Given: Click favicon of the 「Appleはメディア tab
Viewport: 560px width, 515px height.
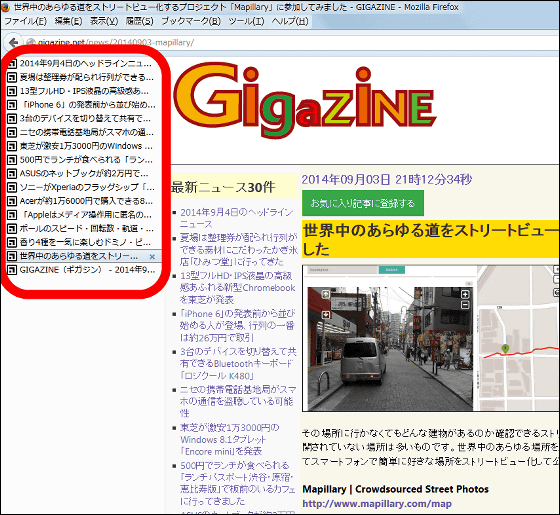Looking at the screenshot, I should click(x=12, y=215).
